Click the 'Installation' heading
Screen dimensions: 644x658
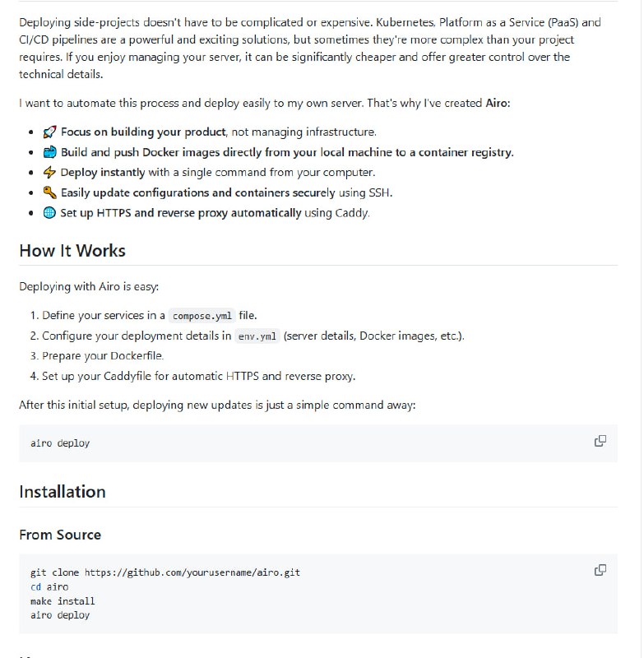tap(63, 492)
